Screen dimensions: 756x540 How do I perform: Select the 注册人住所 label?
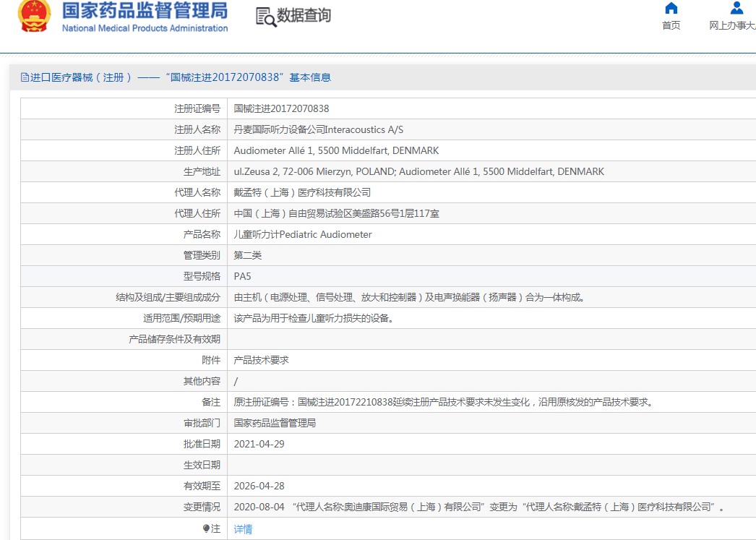pos(197,150)
